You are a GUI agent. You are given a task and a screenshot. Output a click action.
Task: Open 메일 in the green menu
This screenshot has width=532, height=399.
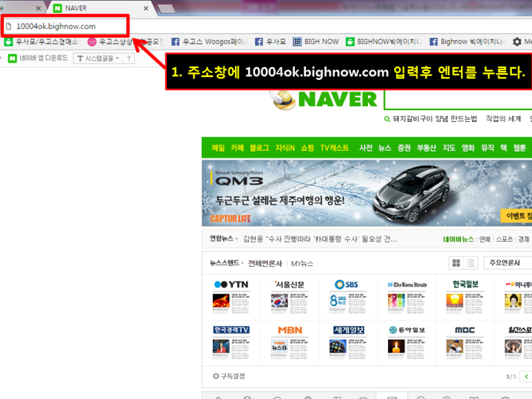point(218,148)
